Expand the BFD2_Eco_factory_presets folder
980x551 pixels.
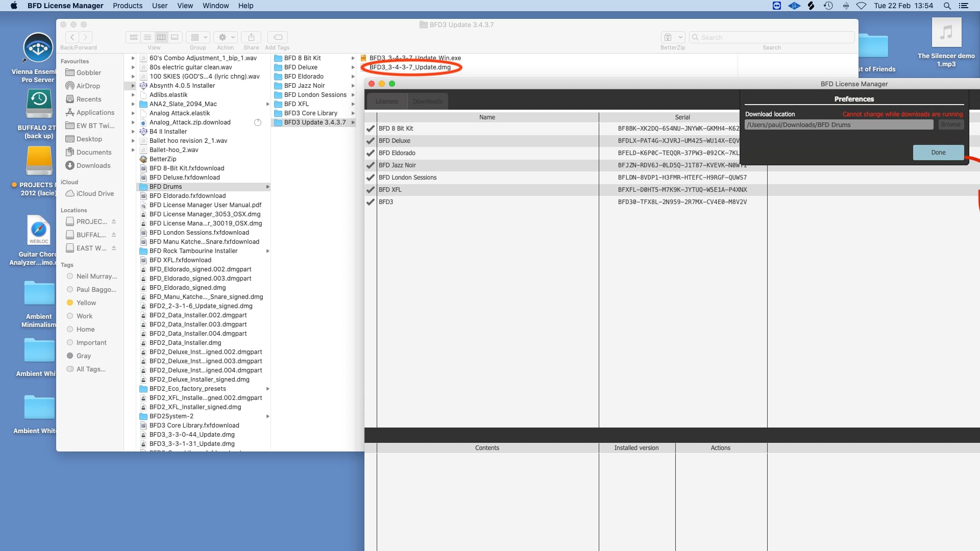tap(267, 389)
